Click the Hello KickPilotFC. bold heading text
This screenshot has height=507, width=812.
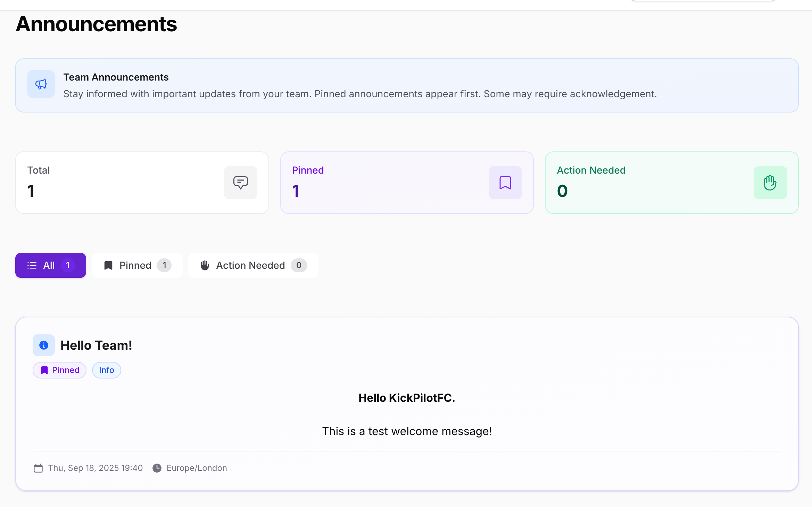pyautogui.click(x=407, y=398)
